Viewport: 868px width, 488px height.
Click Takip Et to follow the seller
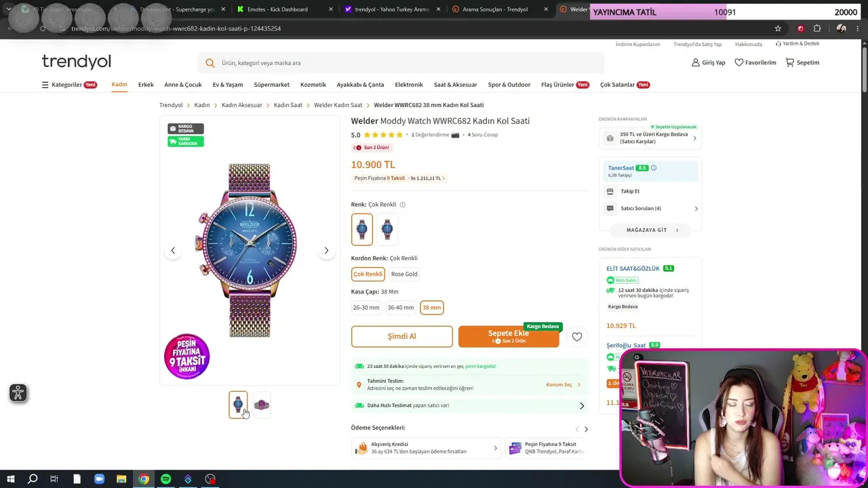click(x=630, y=192)
